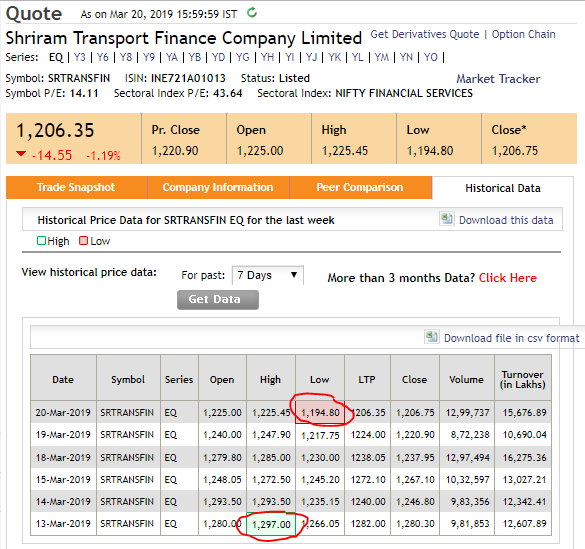The height and width of the screenshot is (549, 585).
Task: Toggle the red Low legend box
Action: (83, 241)
